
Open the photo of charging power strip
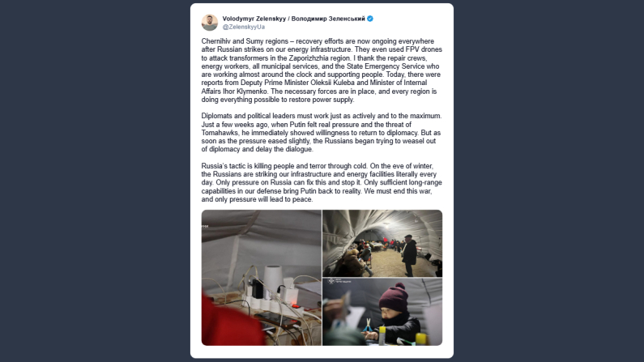[x=261, y=278]
